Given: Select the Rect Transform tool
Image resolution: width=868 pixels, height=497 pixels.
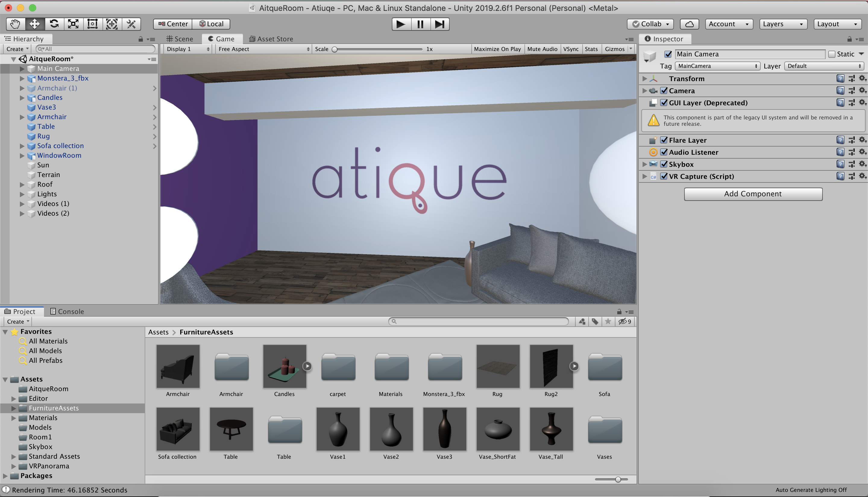Looking at the screenshot, I should (x=93, y=24).
